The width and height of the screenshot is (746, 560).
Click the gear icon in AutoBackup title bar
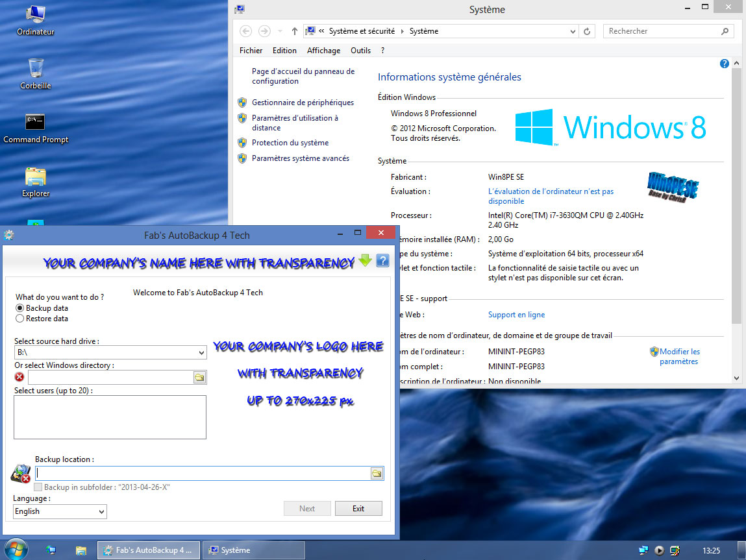click(x=8, y=235)
